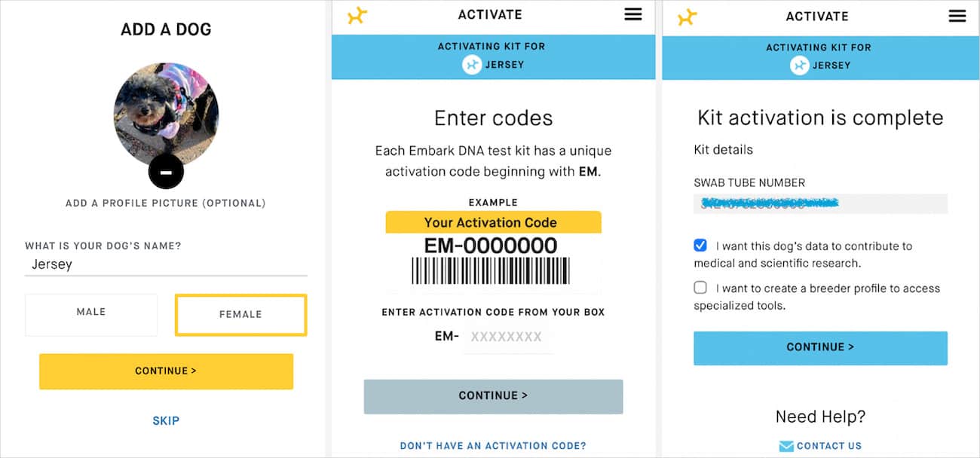Click Jersey's round dog avatar icon in the right banner
The image size is (980, 458).
click(800, 66)
